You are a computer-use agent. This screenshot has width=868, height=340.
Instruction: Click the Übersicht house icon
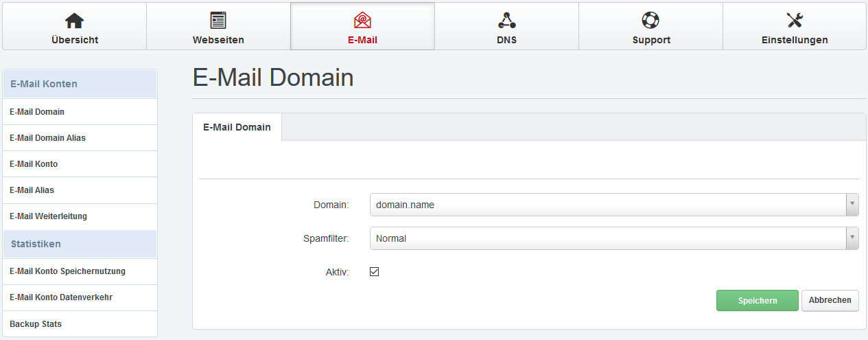74,21
